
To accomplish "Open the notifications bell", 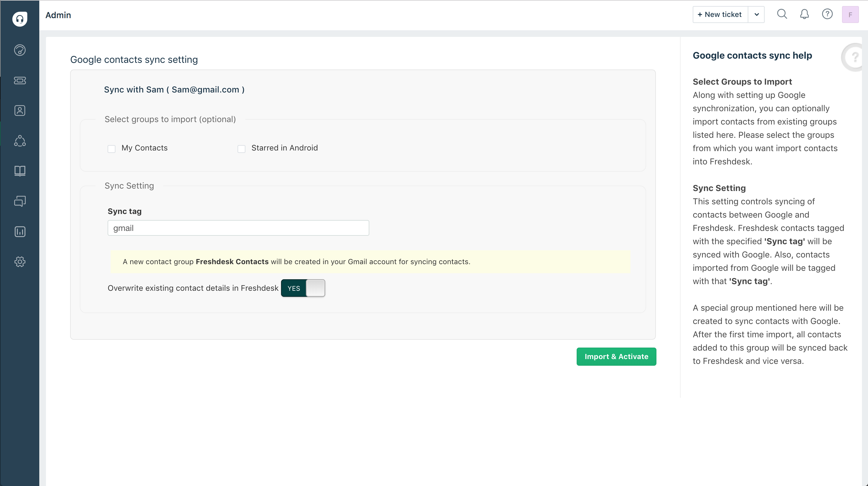I will [804, 14].
